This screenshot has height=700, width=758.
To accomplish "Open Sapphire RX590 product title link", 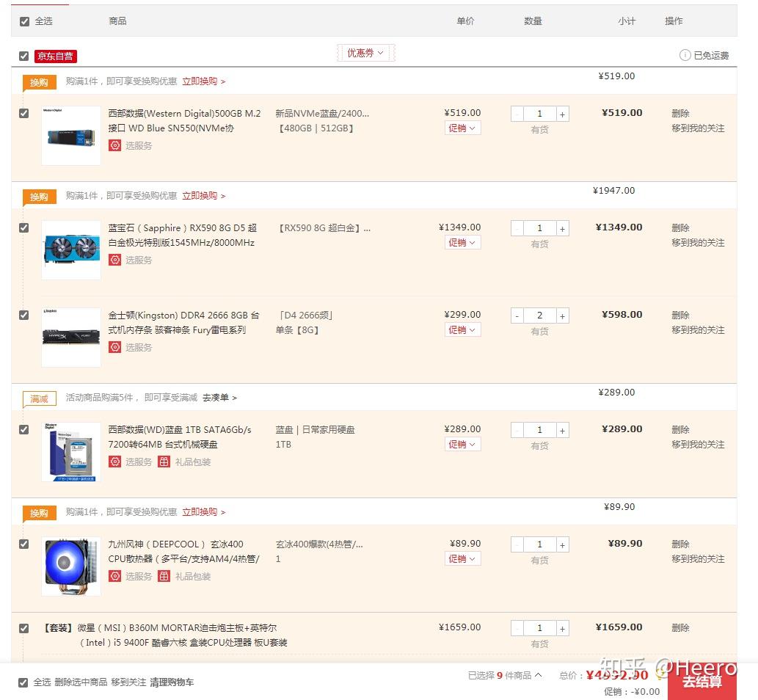I will pos(182,236).
